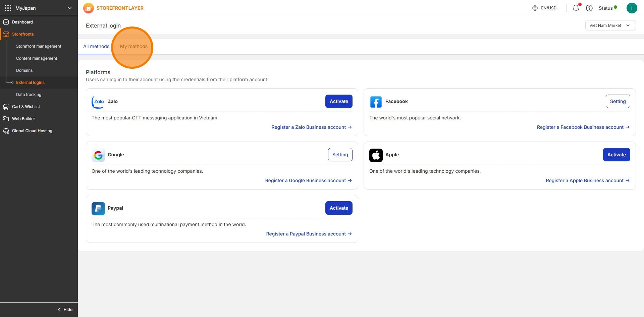The image size is (644, 317).
Task: Open the apps grid icon beside MyJapan
Action: click(8, 8)
